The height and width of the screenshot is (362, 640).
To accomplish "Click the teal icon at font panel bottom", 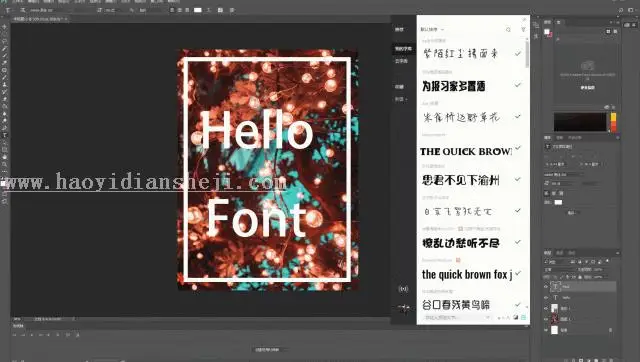I will pos(523,317).
